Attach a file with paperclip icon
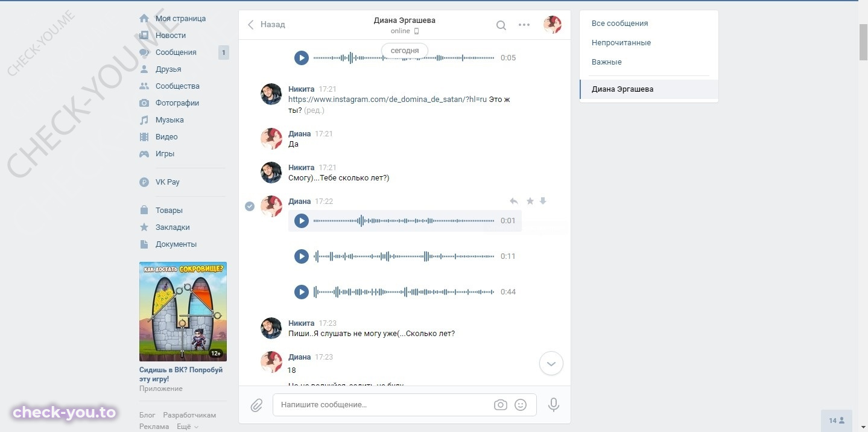 (x=256, y=405)
